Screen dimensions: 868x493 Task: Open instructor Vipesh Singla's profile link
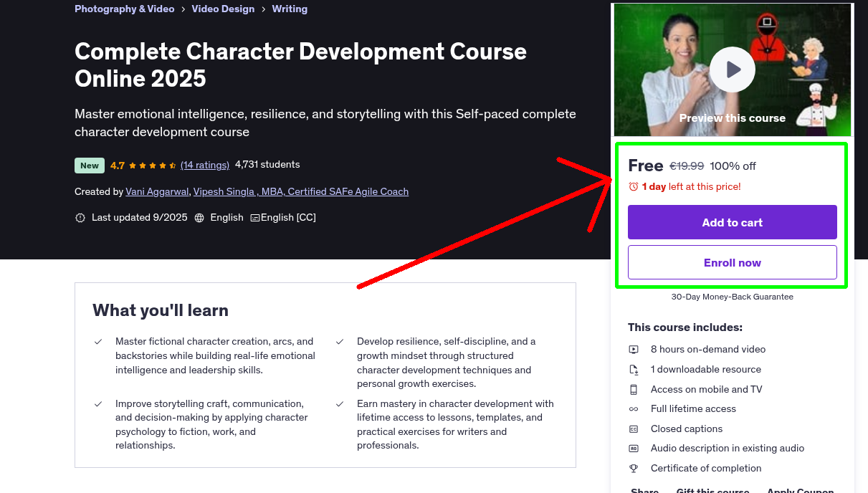coord(301,192)
